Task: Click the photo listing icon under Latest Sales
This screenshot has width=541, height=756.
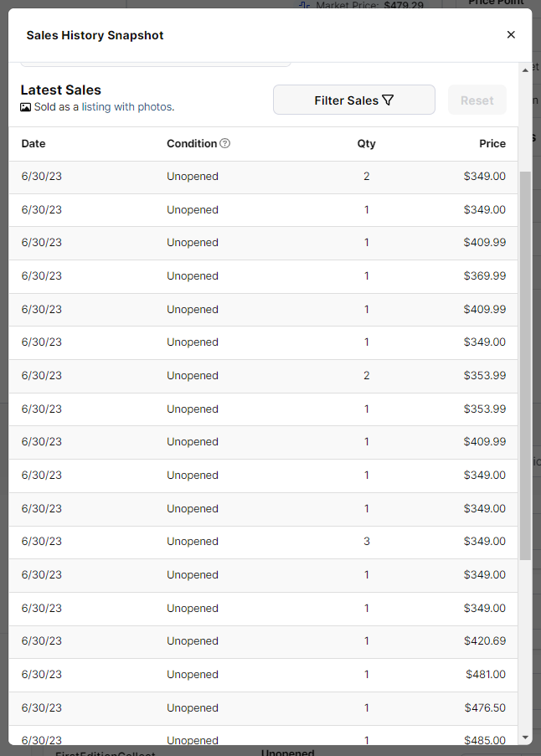Action: point(26,107)
